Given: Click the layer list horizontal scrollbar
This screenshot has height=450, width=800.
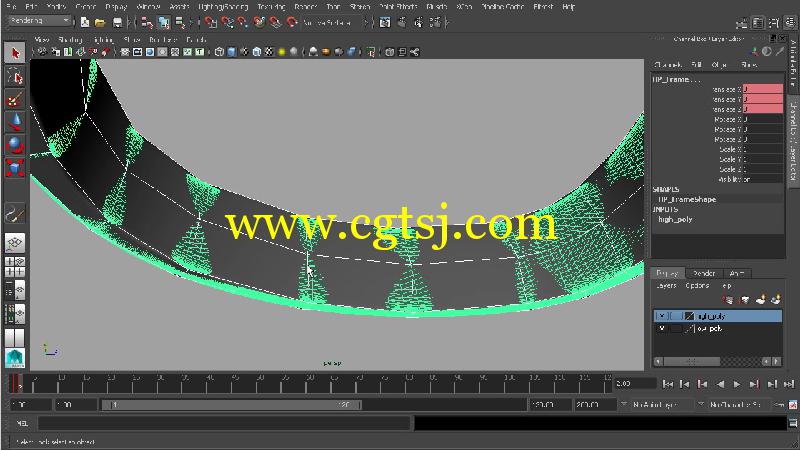Looking at the screenshot, I should 692,361.
